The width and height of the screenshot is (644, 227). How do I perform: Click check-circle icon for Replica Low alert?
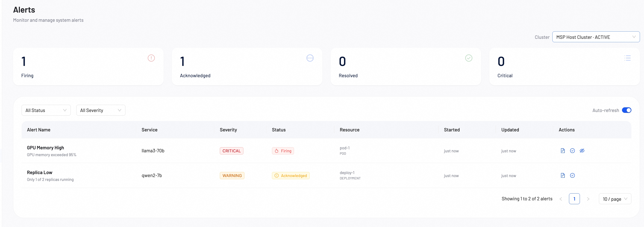[x=572, y=175]
